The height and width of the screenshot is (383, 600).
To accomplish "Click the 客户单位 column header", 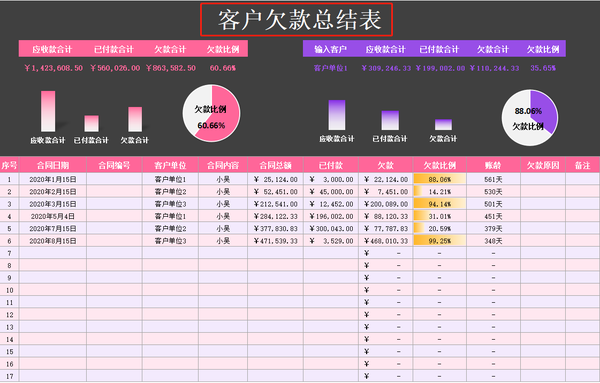I will click(x=170, y=165).
